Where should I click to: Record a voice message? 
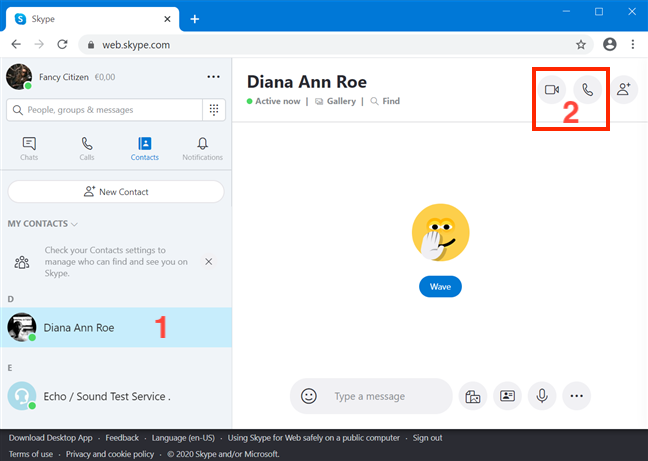(542, 396)
